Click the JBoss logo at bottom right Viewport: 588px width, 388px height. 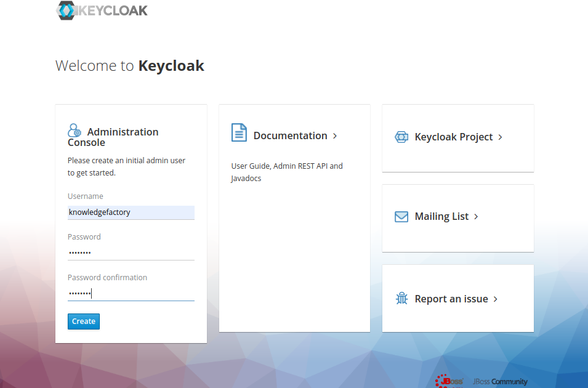[x=449, y=381]
